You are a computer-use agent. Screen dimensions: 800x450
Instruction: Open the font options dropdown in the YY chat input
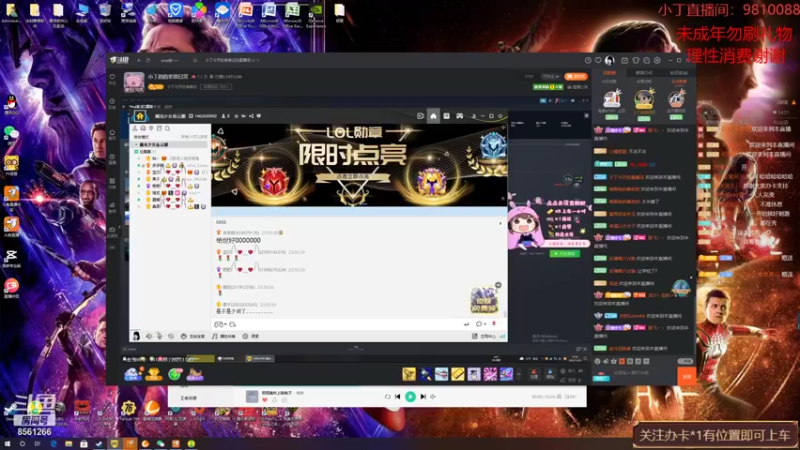click(x=220, y=324)
